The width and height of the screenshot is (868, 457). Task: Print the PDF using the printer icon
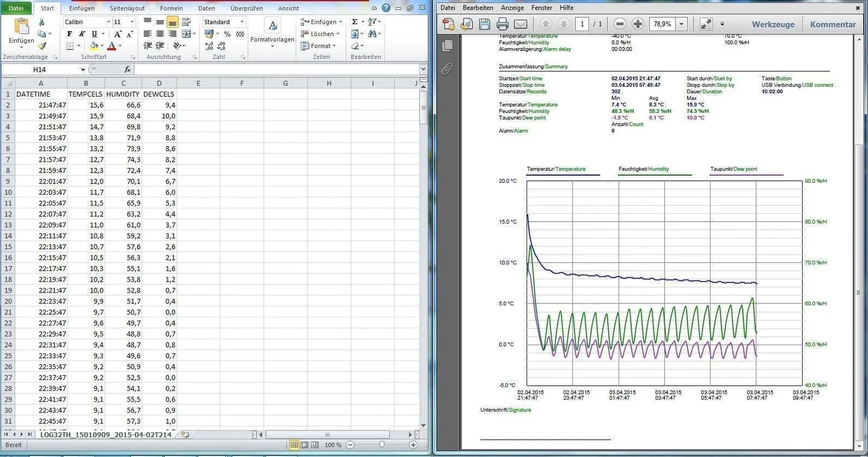(x=502, y=24)
